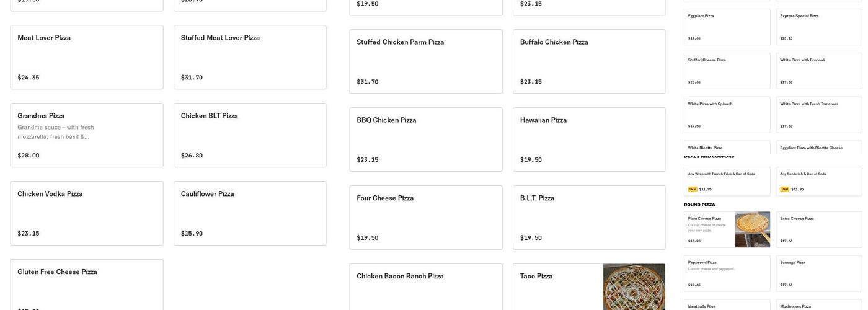
Task: Select White Pizza with Spinach item
Action: click(x=727, y=115)
